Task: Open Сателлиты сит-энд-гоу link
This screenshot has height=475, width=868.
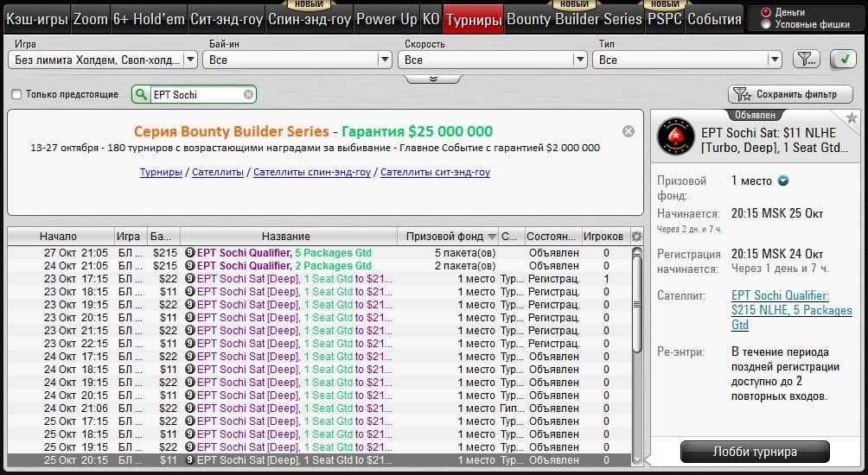Action: (x=435, y=172)
